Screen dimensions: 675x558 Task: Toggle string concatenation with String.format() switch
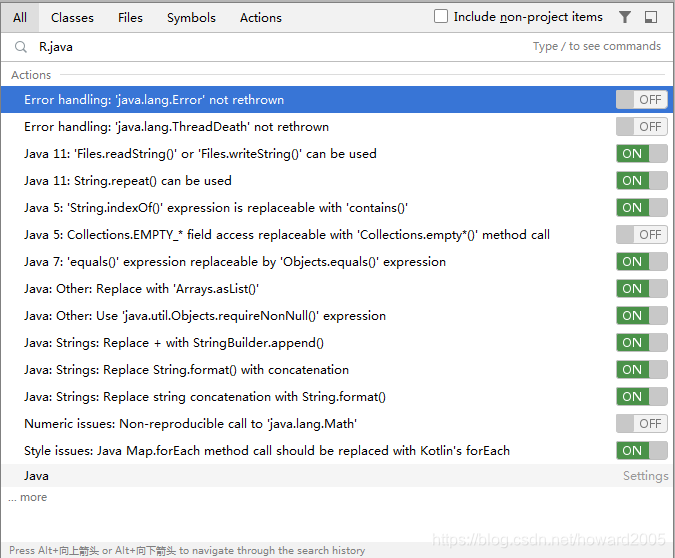(641, 397)
